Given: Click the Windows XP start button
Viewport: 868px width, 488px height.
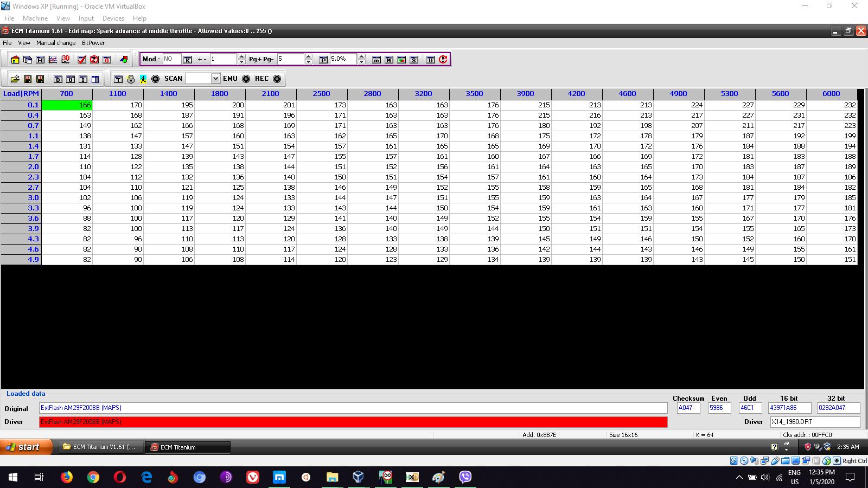Looking at the screenshot, I should 26,447.
